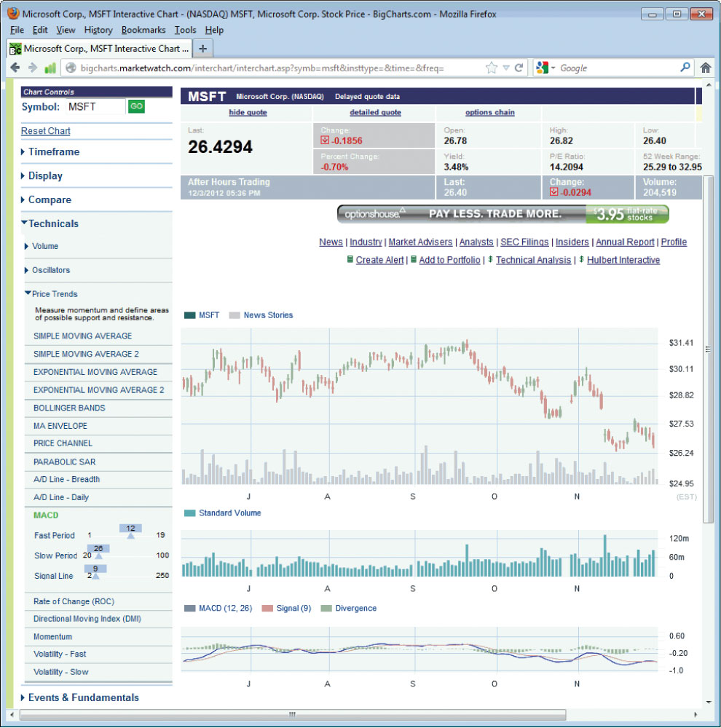Open the Insiders link
Image resolution: width=721 pixels, height=728 pixels.
(x=572, y=242)
